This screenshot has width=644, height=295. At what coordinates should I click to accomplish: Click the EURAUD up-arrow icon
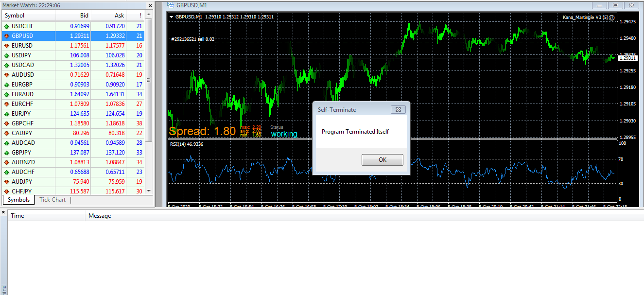pyautogui.click(x=7, y=94)
